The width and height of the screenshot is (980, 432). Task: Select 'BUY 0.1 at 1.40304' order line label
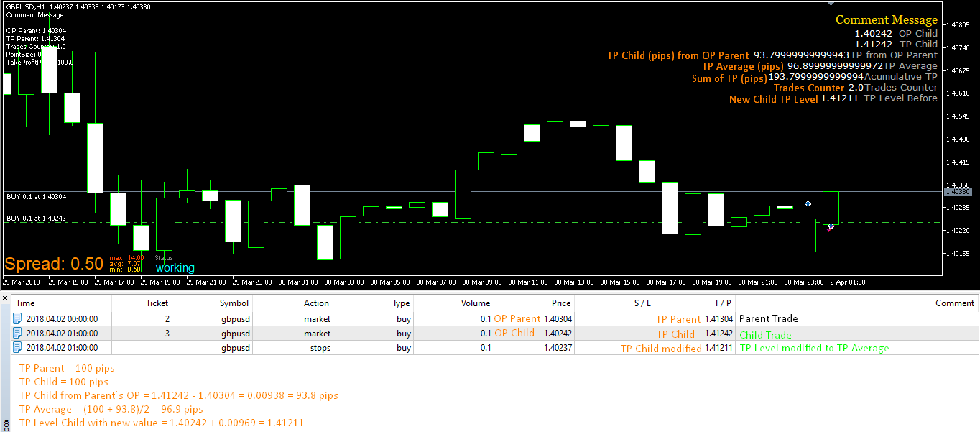click(36, 196)
